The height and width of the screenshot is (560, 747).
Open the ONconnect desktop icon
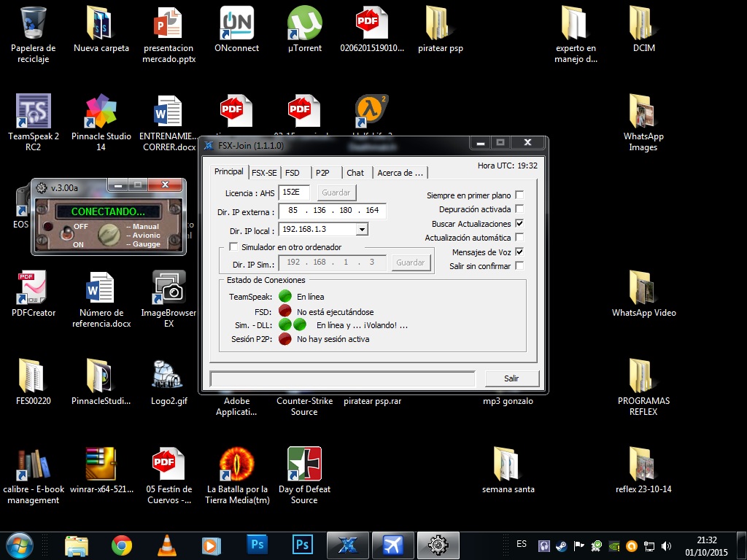[236, 25]
